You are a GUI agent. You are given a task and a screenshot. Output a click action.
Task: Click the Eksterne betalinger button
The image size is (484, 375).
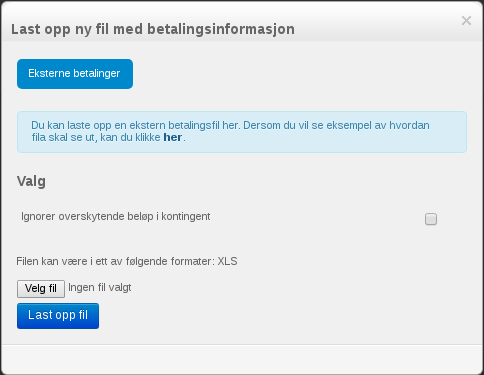coord(75,74)
